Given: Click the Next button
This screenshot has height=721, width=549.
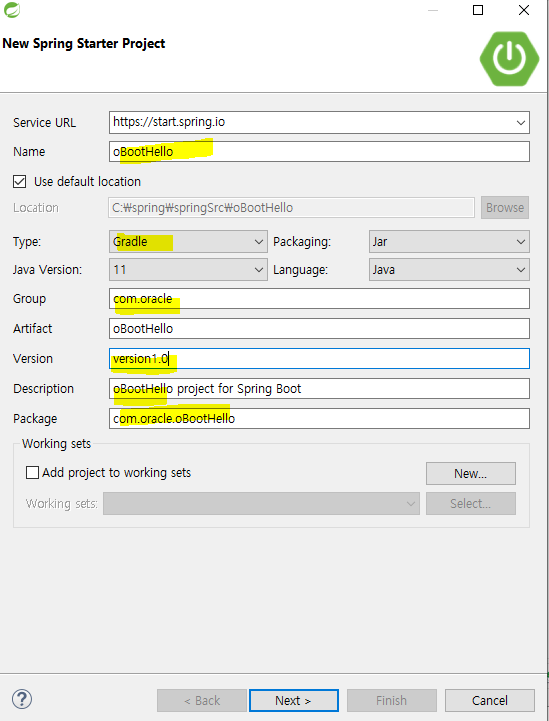Looking at the screenshot, I should click(x=294, y=700).
